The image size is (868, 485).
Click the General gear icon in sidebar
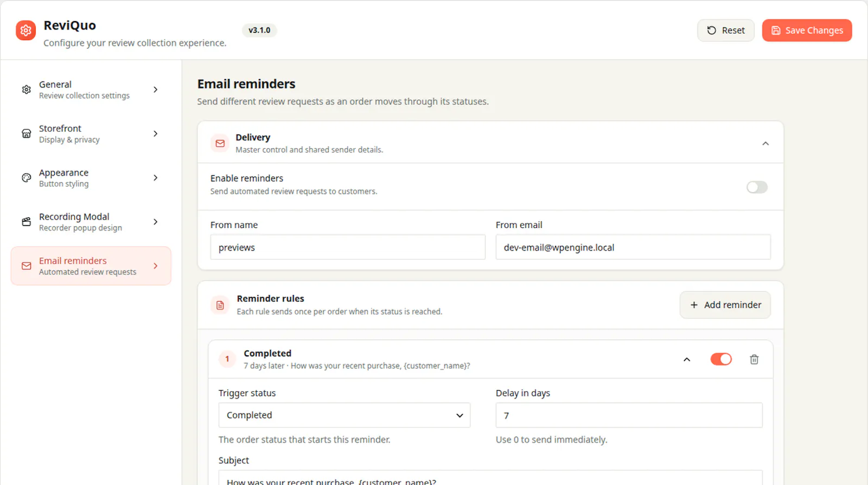[x=26, y=90]
